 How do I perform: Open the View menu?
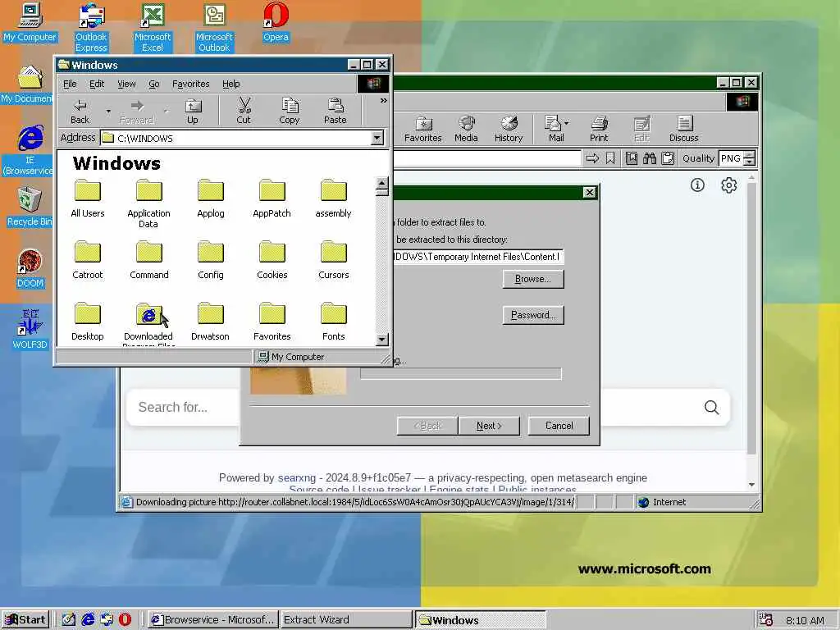[126, 84]
